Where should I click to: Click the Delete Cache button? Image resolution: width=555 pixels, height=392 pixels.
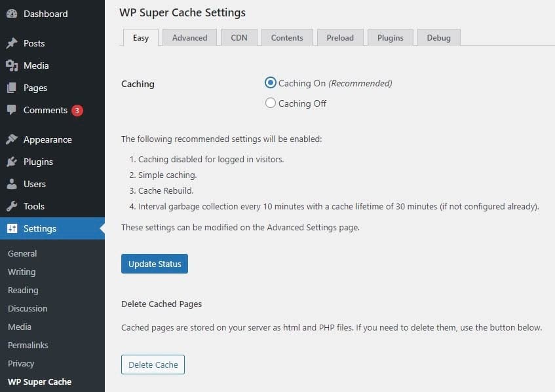[153, 365]
